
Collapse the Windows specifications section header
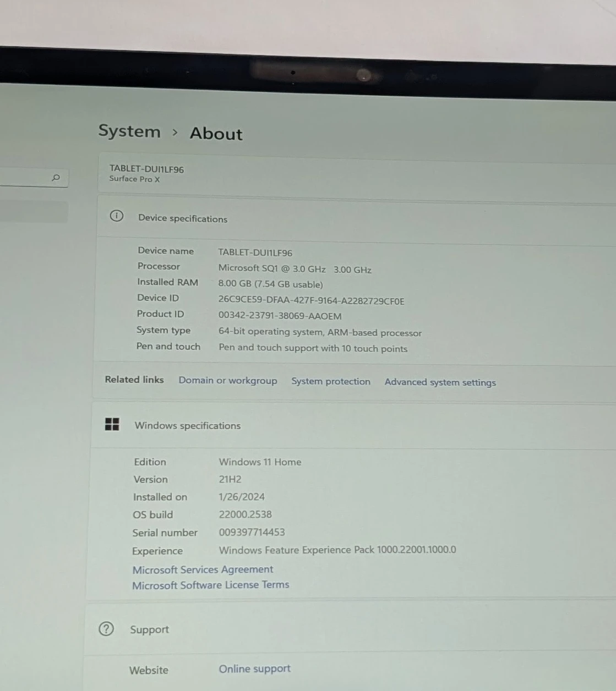click(x=353, y=425)
